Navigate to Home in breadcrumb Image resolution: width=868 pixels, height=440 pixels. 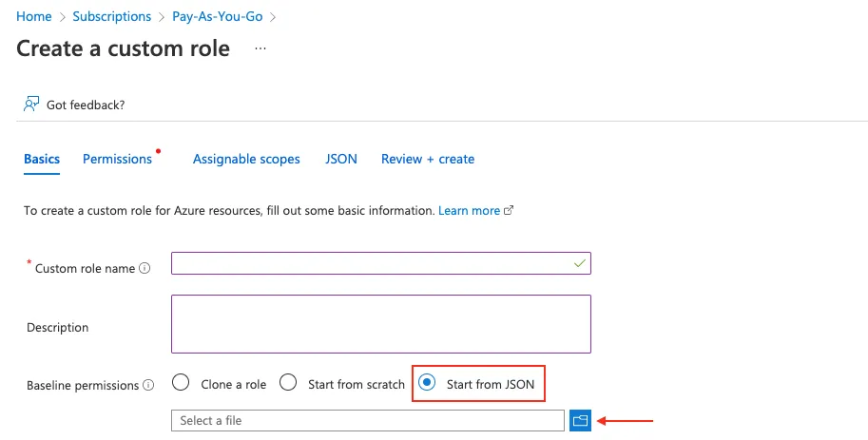[x=34, y=16]
